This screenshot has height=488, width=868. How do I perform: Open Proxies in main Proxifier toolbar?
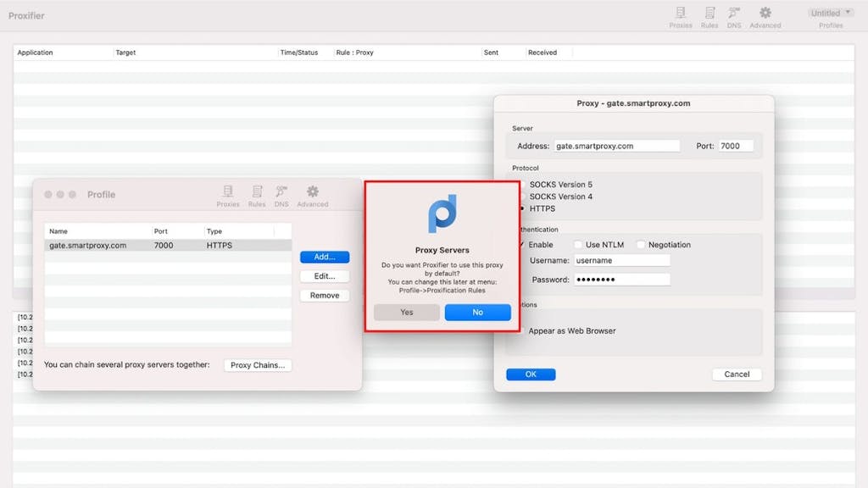(681, 17)
